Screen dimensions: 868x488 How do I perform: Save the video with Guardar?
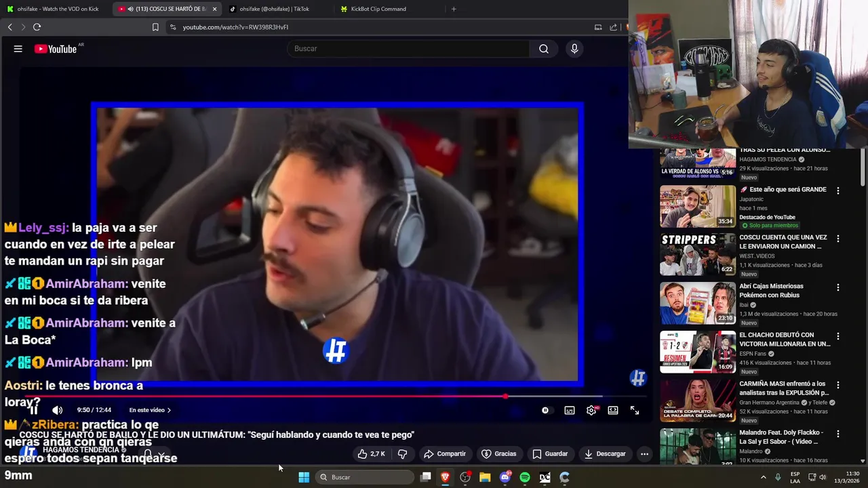550,454
